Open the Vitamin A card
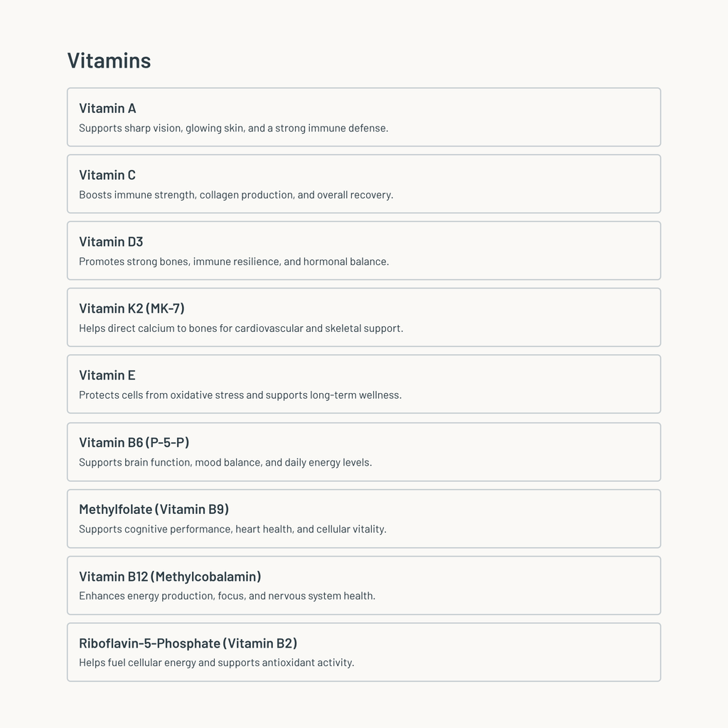Image resolution: width=728 pixels, height=728 pixels. [363, 117]
